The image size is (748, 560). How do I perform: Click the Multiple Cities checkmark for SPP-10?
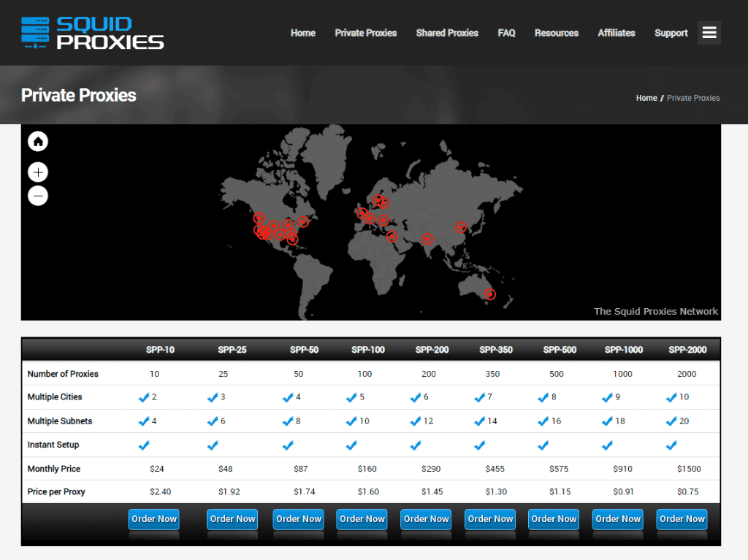[x=144, y=397]
